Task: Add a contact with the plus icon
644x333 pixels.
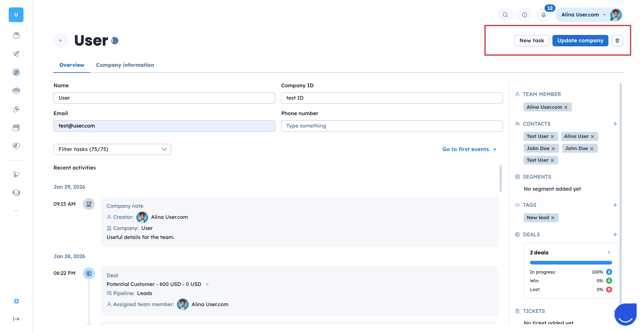Action: pos(615,124)
